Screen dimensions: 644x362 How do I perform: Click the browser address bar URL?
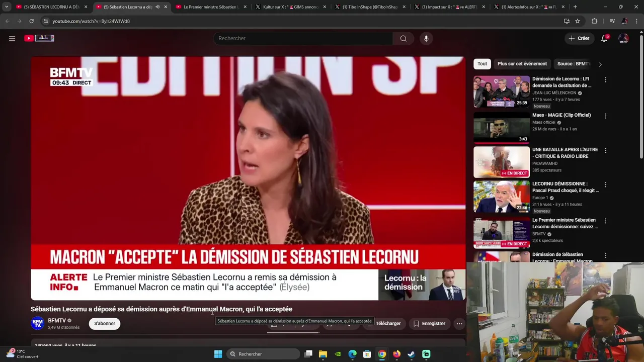[91, 21]
